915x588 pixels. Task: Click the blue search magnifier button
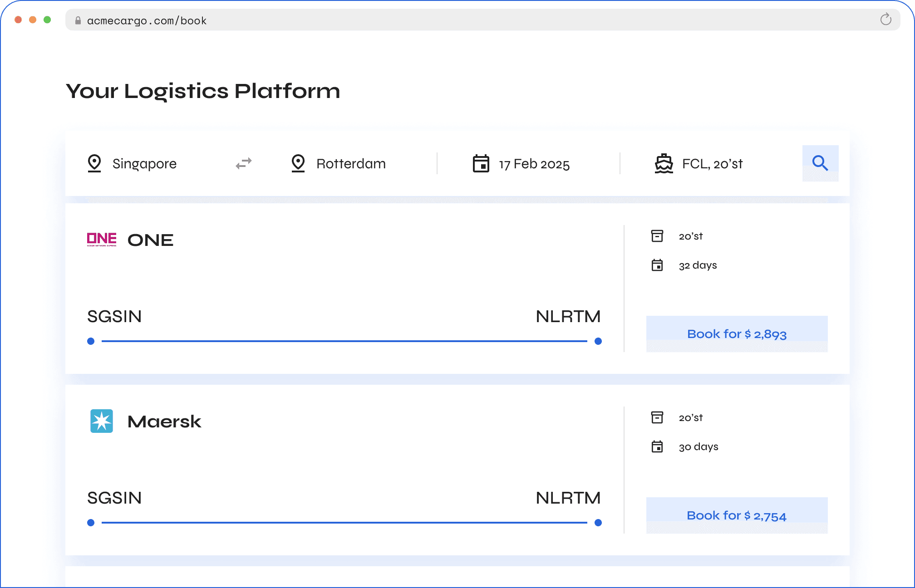click(820, 163)
